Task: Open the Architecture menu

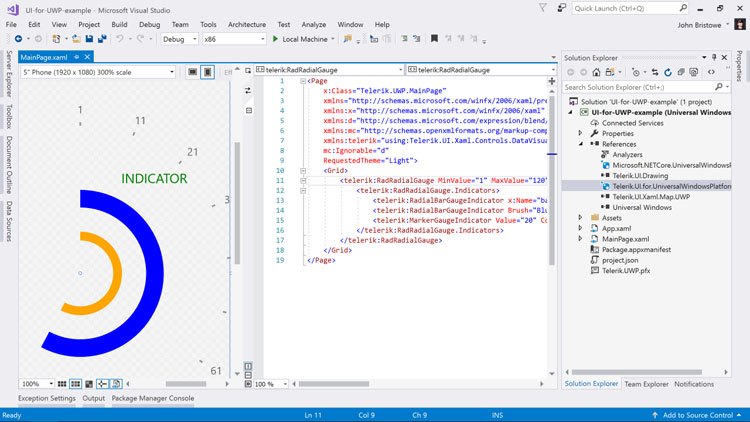Action: (247, 24)
